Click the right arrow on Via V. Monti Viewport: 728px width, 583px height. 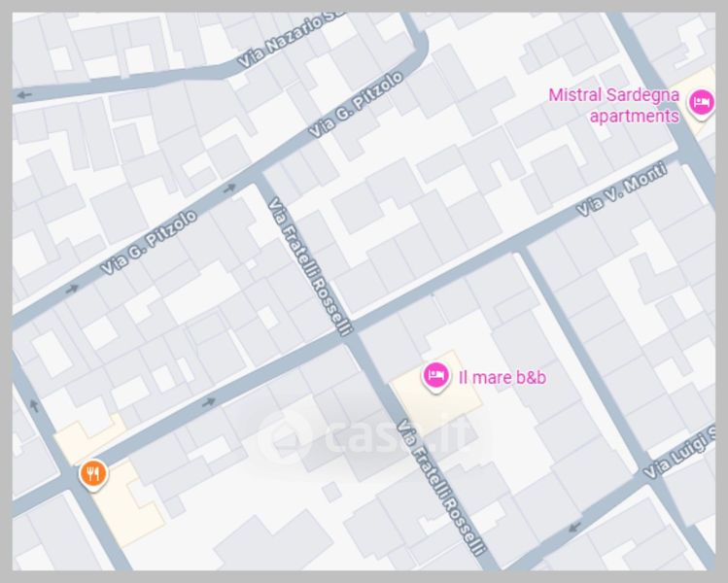(208, 402)
